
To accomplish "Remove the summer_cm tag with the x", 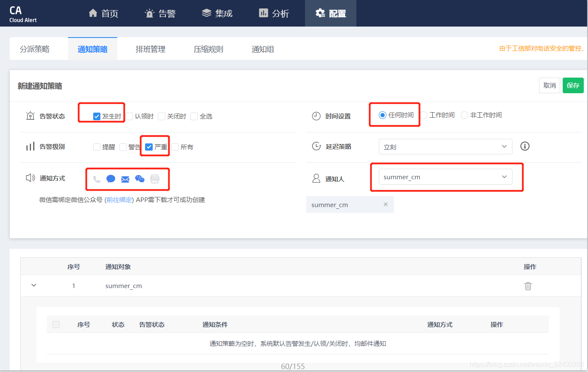I will pos(386,204).
